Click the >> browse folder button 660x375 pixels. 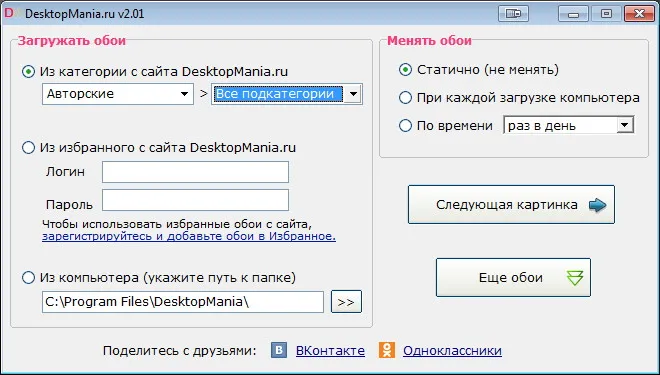346,302
